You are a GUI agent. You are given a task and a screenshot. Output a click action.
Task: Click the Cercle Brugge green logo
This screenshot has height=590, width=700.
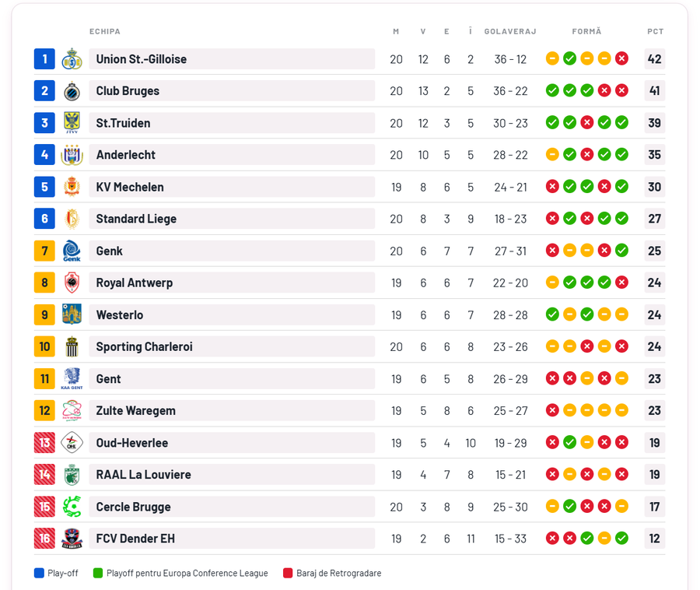point(72,507)
